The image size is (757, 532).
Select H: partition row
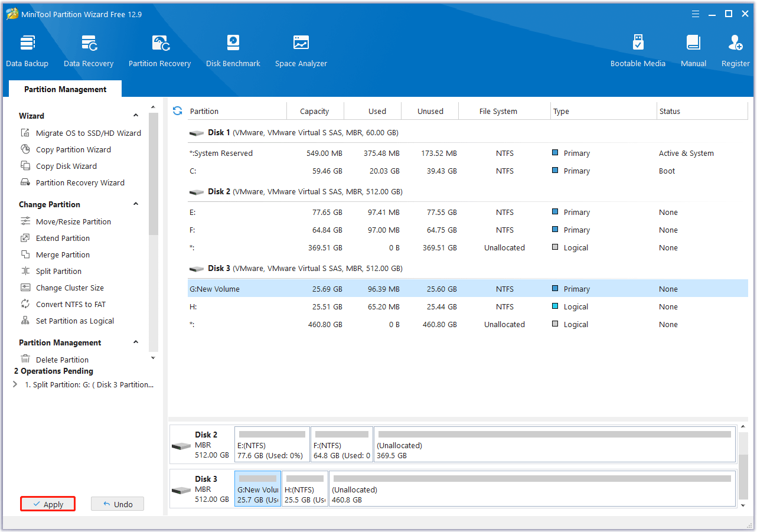[468, 307]
